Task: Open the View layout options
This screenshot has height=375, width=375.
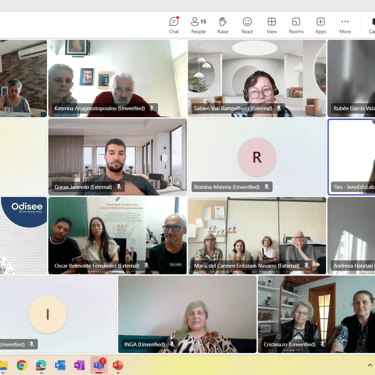Action: (x=272, y=25)
